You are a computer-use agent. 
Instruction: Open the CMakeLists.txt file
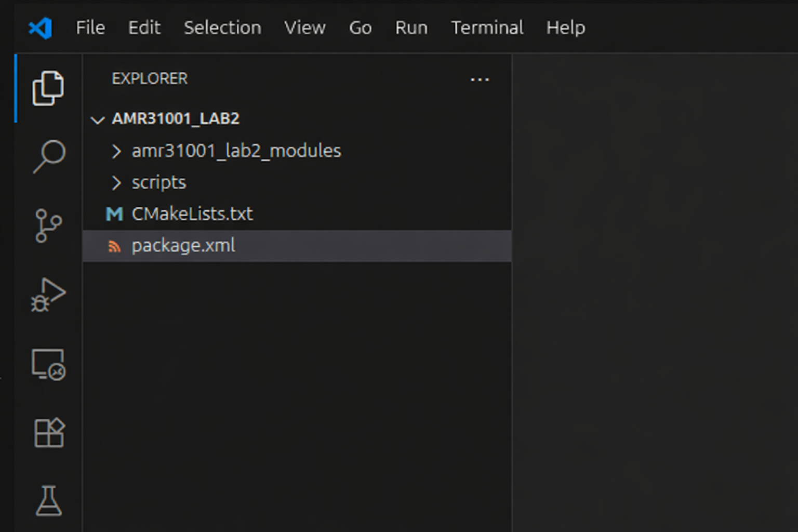click(192, 214)
